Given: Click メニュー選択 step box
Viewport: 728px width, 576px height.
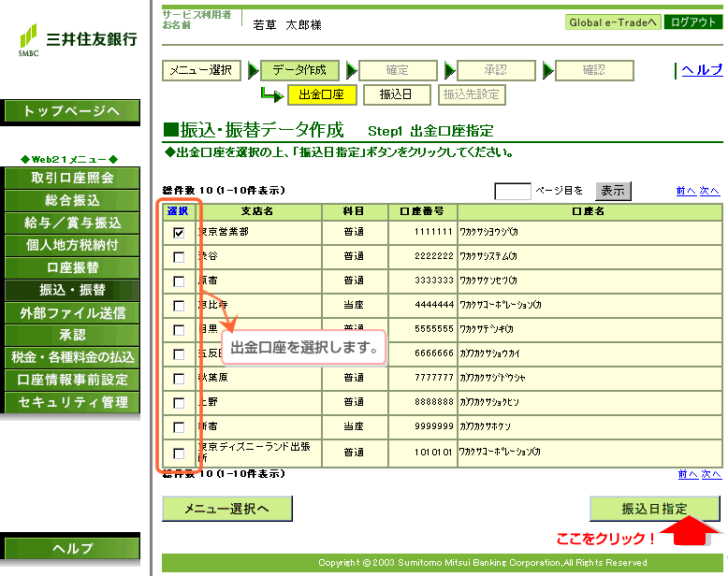Looking at the screenshot, I should [x=201, y=70].
